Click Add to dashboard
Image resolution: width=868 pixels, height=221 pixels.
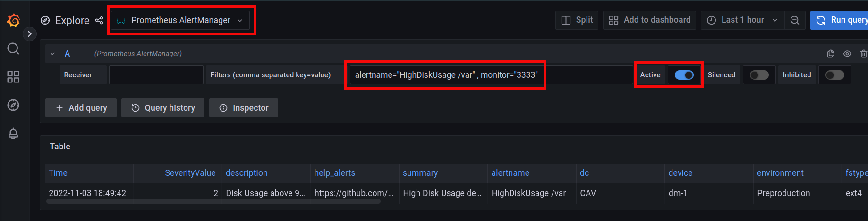point(649,20)
